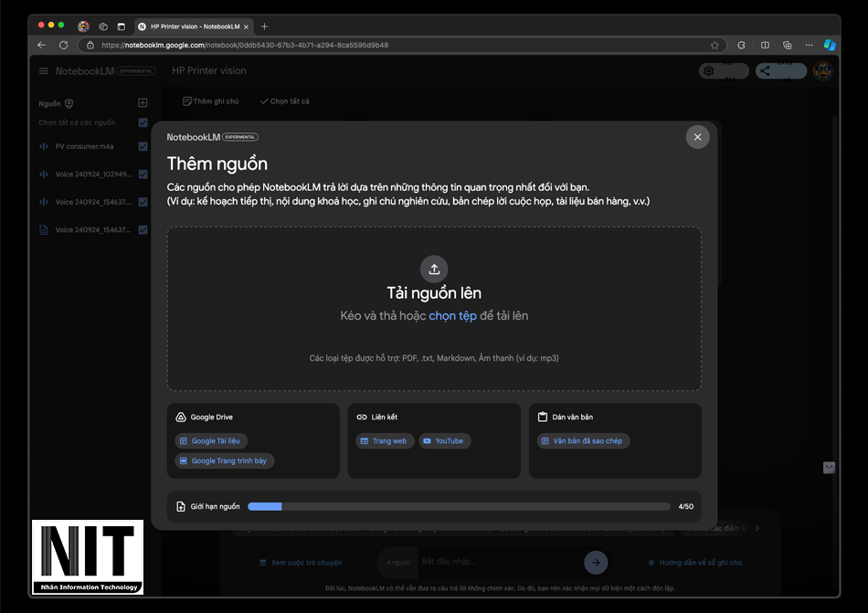Click the split screen icon in the toolbar

point(765,45)
